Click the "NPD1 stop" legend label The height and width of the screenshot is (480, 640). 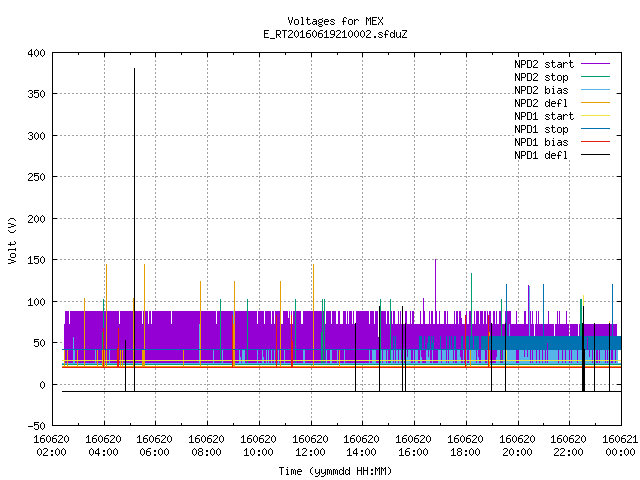tap(541, 129)
